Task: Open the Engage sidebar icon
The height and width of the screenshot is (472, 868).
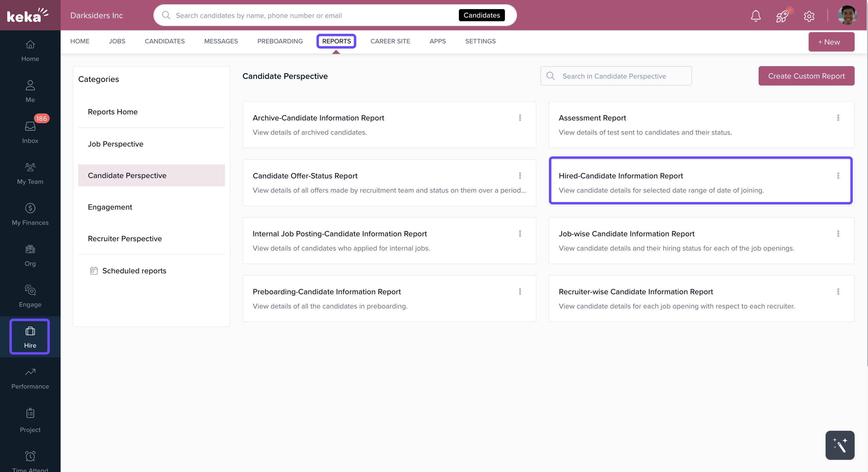Action: (x=30, y=296)
